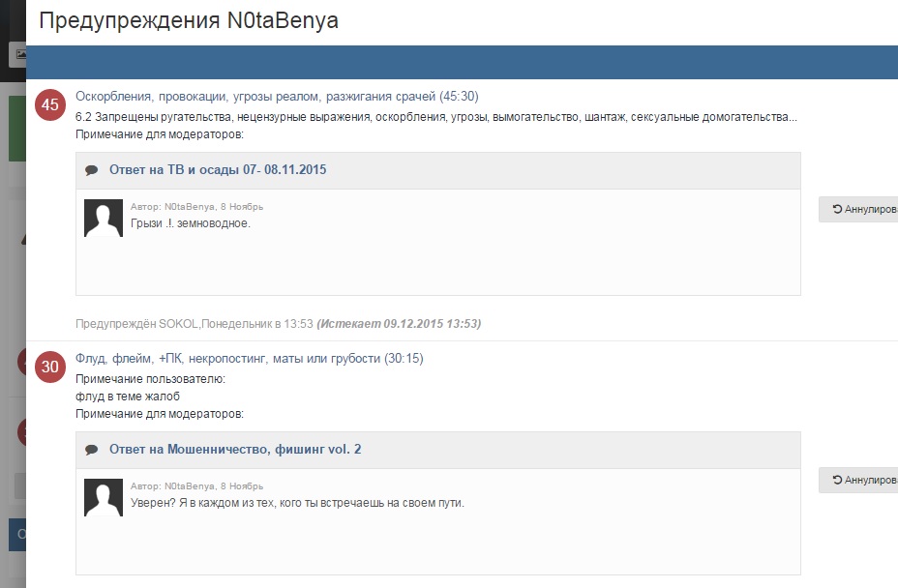Viewport: 898px width, 588px height.
Task: Click the Предупреждения N0taBenya dialog title
Action: click(x=189, y=20)
